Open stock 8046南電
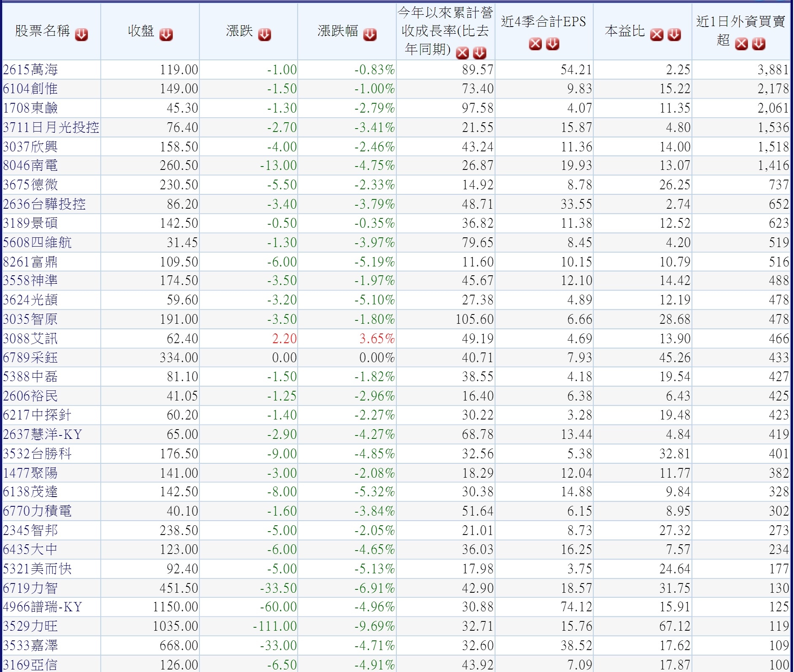 click(x=30, y=165)
